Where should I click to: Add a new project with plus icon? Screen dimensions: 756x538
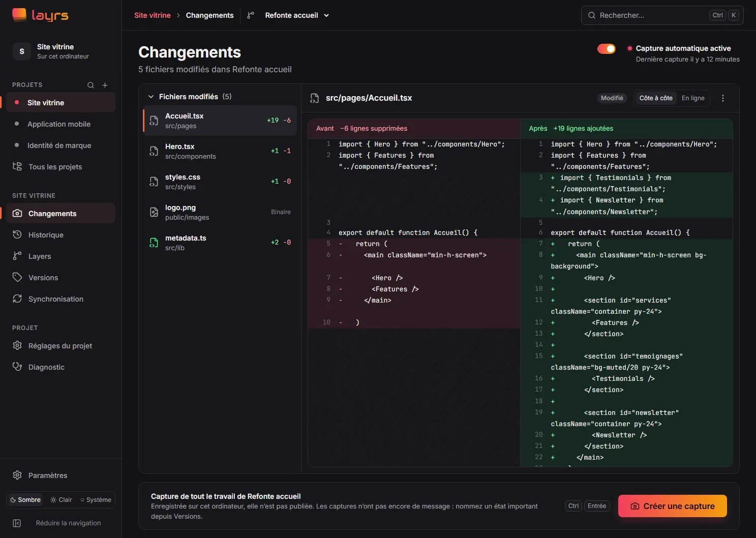[x=105, y=85]
